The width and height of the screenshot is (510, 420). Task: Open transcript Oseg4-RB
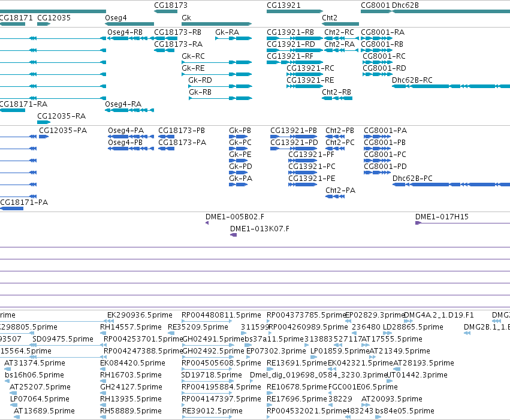point(125,32)
